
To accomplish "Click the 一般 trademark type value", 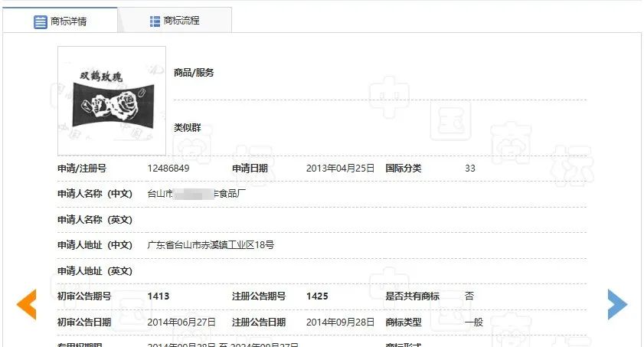I will coord(473,322).
